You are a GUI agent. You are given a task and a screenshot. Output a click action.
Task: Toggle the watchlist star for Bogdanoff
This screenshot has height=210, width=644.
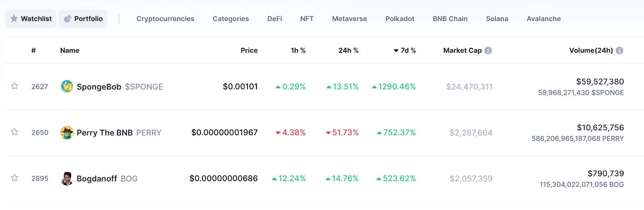point(14,178)
